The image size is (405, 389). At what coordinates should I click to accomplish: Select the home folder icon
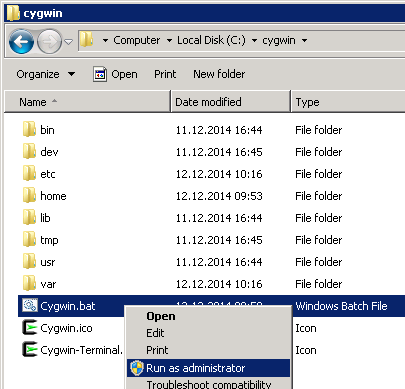[29, 195]
